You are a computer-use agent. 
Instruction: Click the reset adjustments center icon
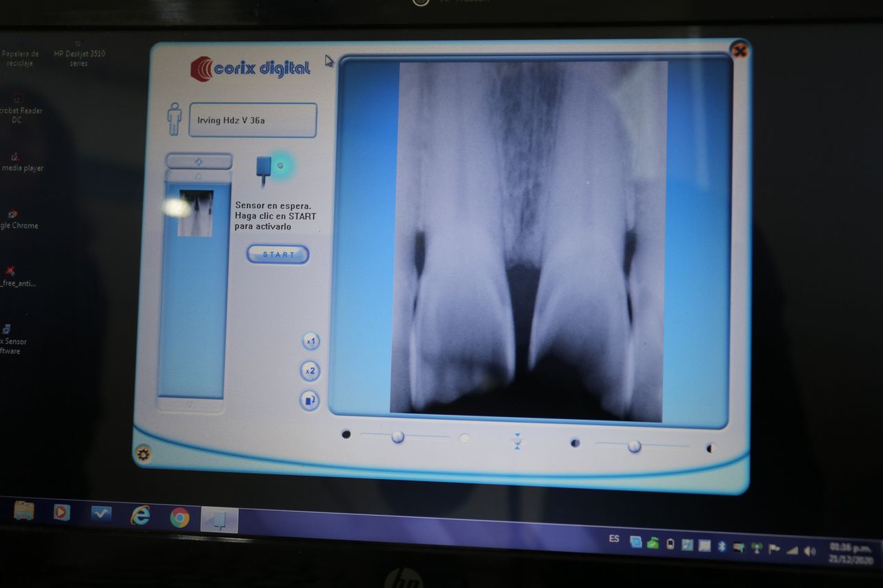[x=517, y=441]
